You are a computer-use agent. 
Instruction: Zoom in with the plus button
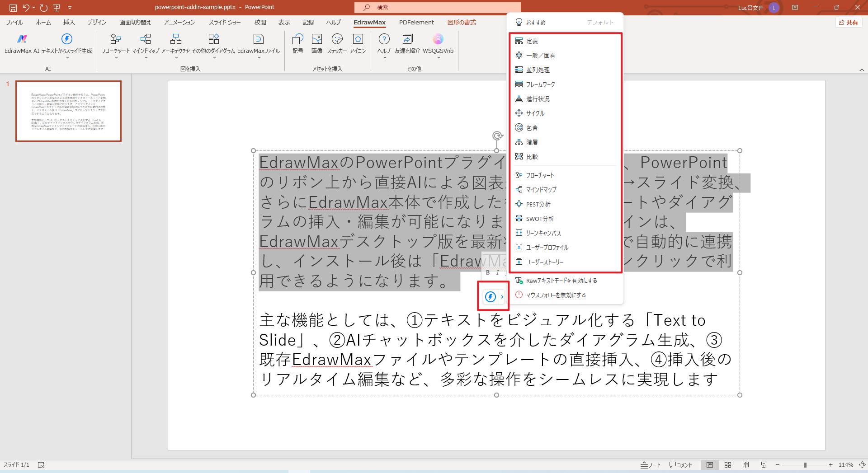(x=831, y=465)
